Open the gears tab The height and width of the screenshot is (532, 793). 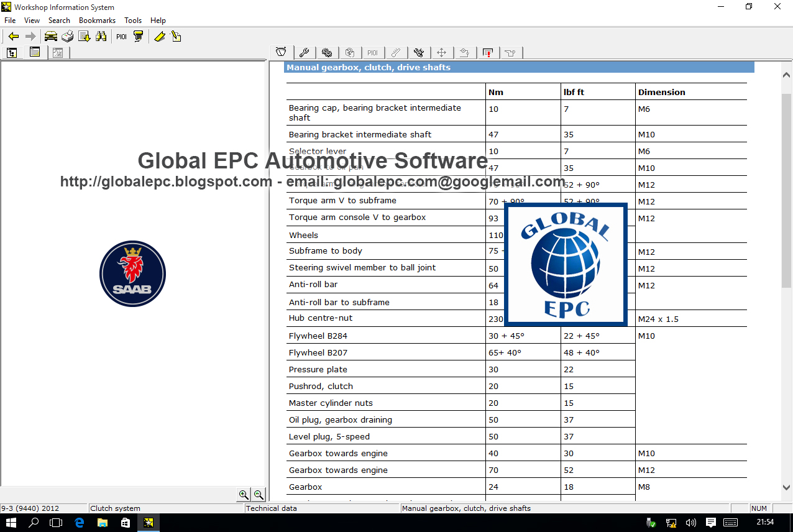[327, 53]
